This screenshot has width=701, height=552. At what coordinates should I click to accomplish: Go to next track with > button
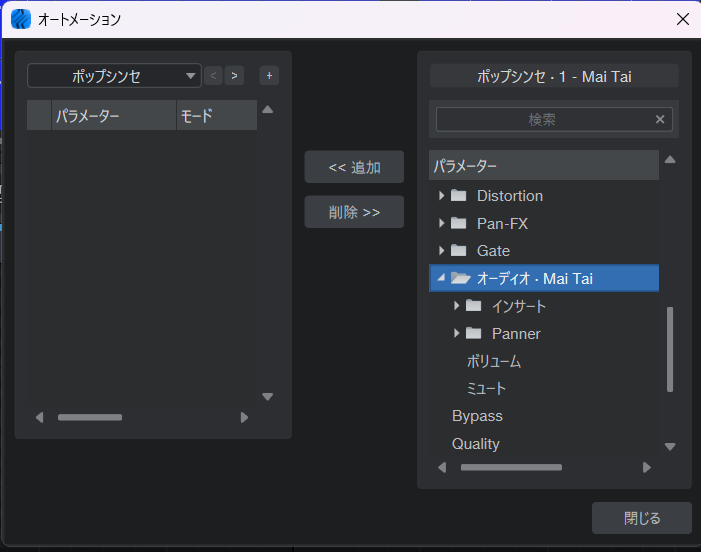(x=234, y=76)
